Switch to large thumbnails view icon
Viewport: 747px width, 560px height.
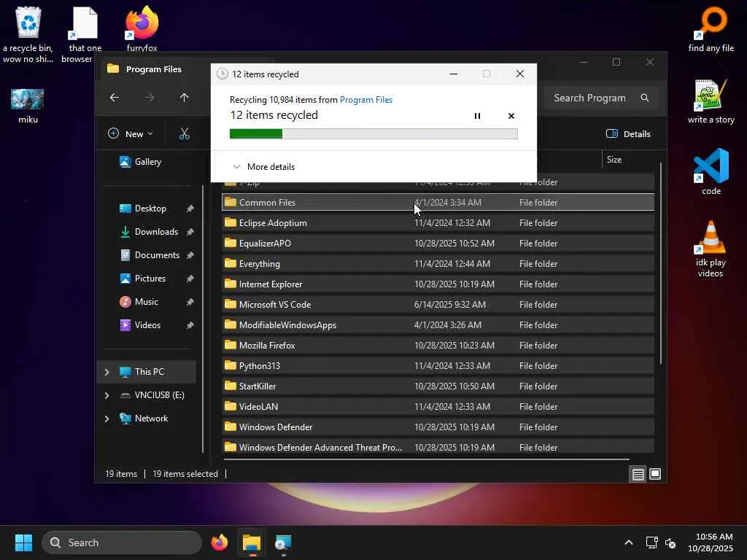click(655, 474)
